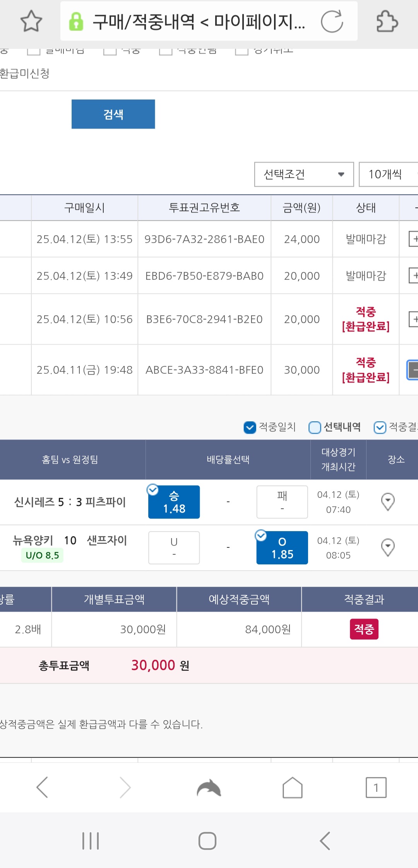The height and width of the screenshot is (868, 418).
Task: Toggle the 적중일치 checkbox
Action: (x=250, y=427)
